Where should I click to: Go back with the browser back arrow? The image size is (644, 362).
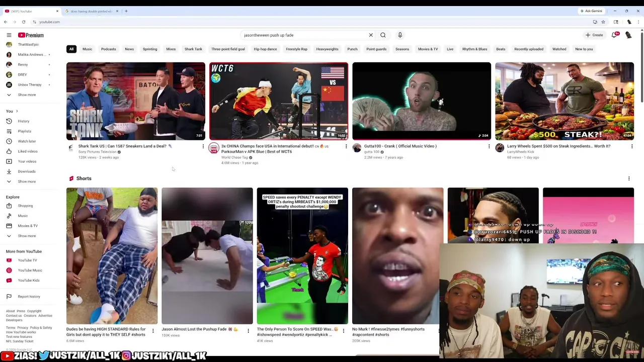(6, 22)
